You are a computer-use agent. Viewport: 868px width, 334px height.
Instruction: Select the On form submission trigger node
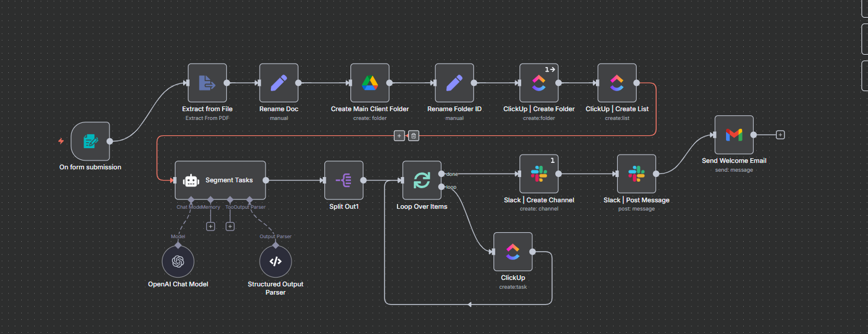pos(90,141)
